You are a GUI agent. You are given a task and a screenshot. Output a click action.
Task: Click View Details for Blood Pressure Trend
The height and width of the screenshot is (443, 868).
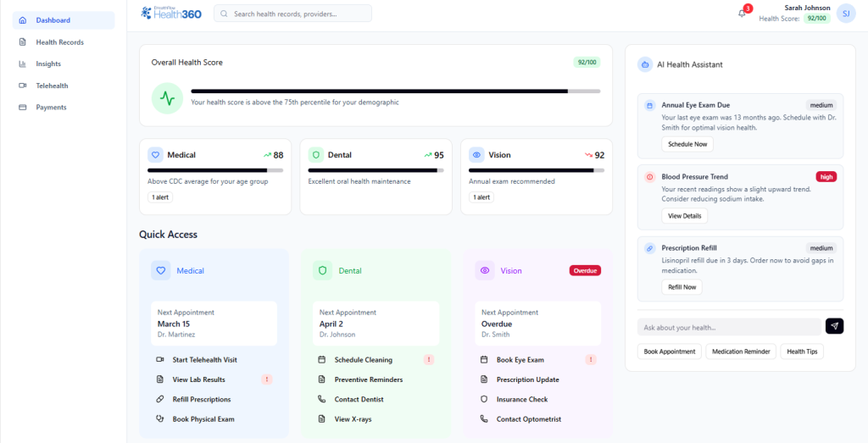point(684,216)
